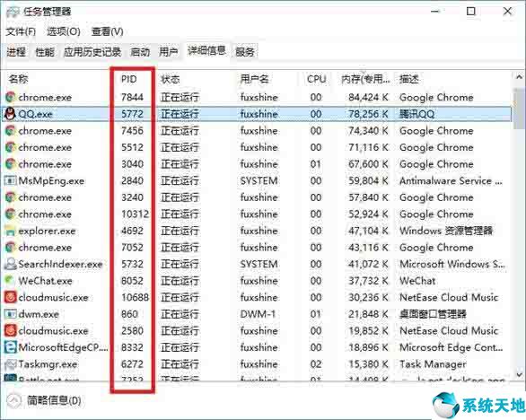Screen dimensions: 526x420
Task: Select the explorer.exe folder icon
Action: [x=10, y=231]
